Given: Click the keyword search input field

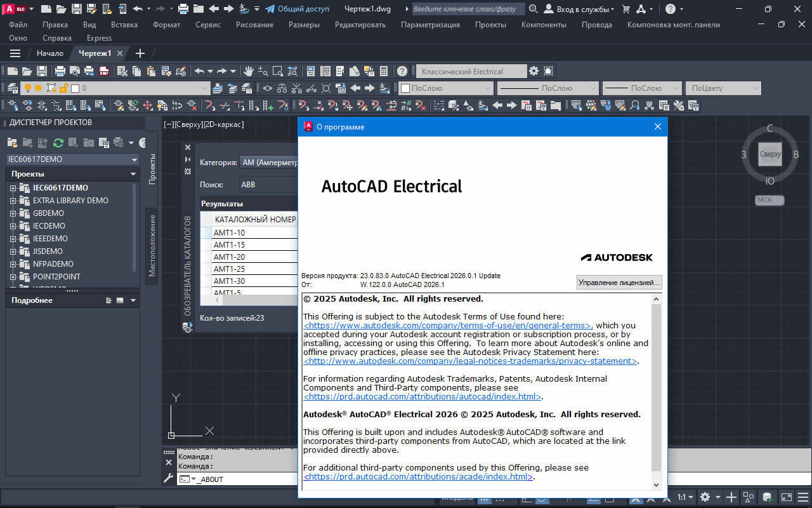Looking at the screenshot, I should 468,9.
